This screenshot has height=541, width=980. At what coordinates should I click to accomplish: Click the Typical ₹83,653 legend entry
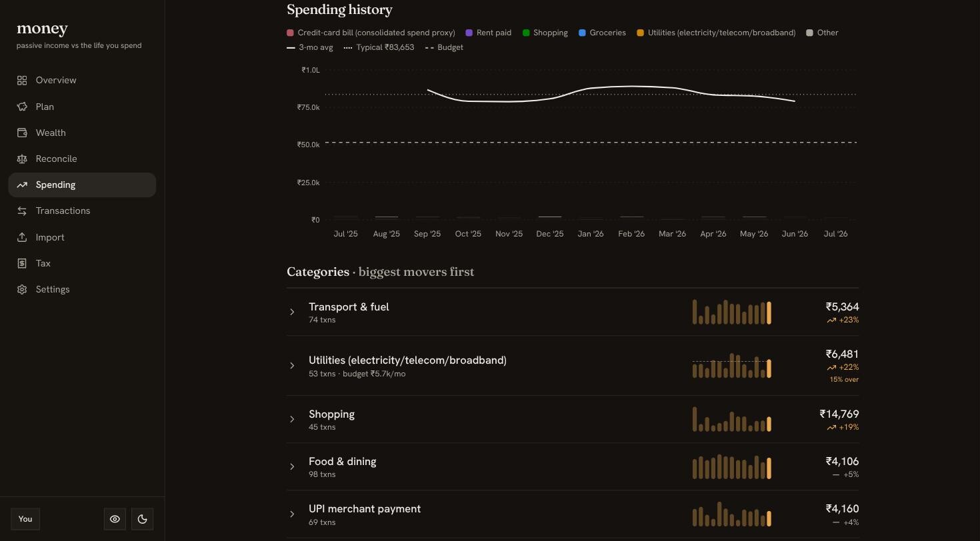tap(379, 47)
